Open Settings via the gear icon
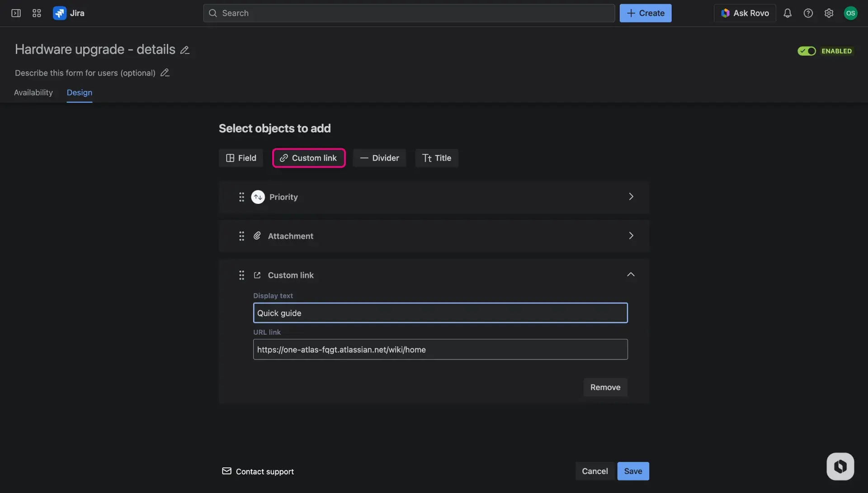Image resolution: width=868 pixels, height=493 pixels. click(x=829, y=13)
